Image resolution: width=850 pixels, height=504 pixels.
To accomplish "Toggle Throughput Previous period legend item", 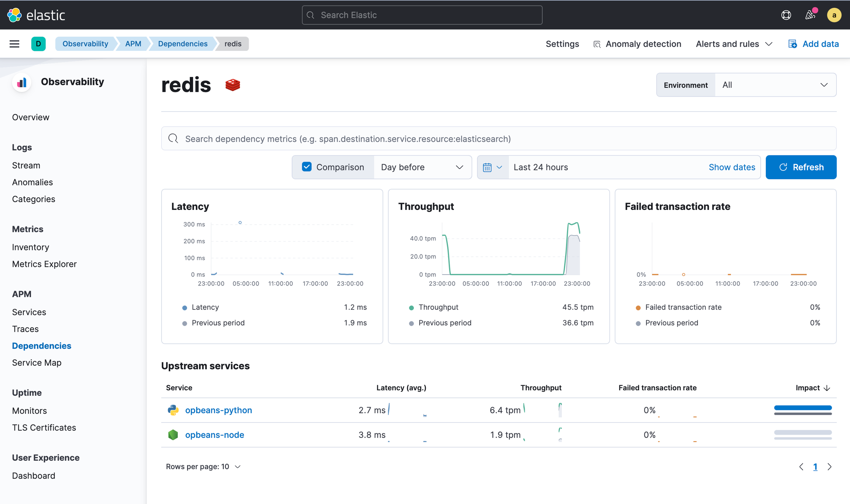I will coord(444,323).
